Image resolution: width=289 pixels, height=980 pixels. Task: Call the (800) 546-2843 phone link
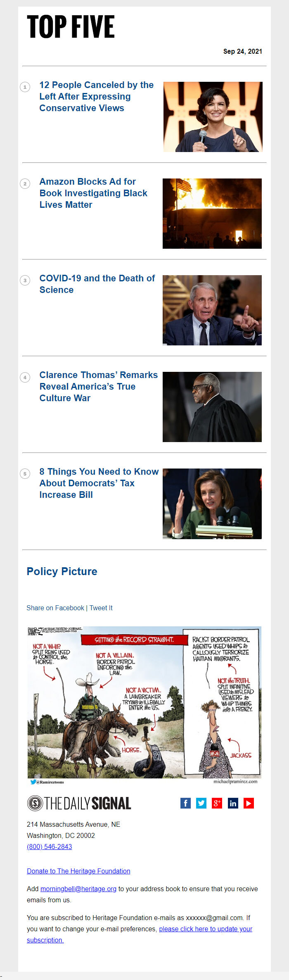[50, 847]
